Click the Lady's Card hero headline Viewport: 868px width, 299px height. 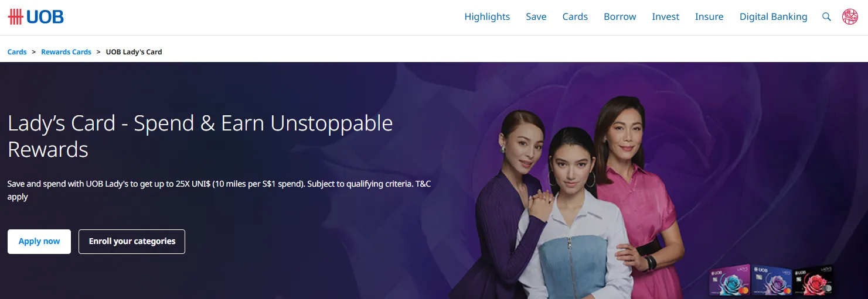pyautogui.click(x=200, y=136)
